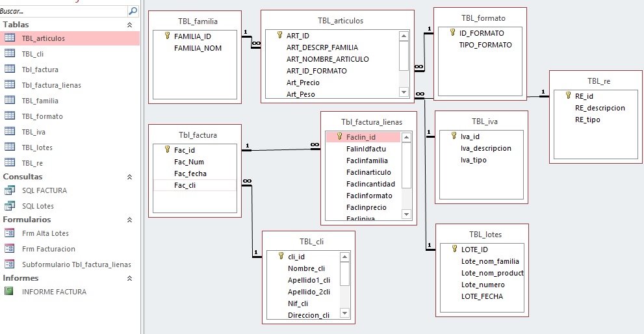Click the key icon next to ART_ID
The image size is (644, 334).
[279, 35]
